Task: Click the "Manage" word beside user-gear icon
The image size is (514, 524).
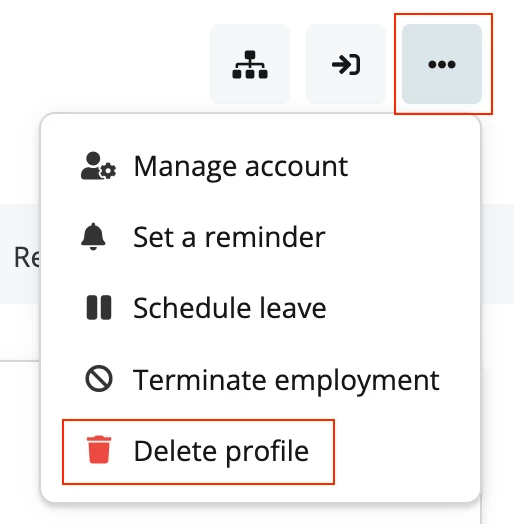Action: (185, 168)
